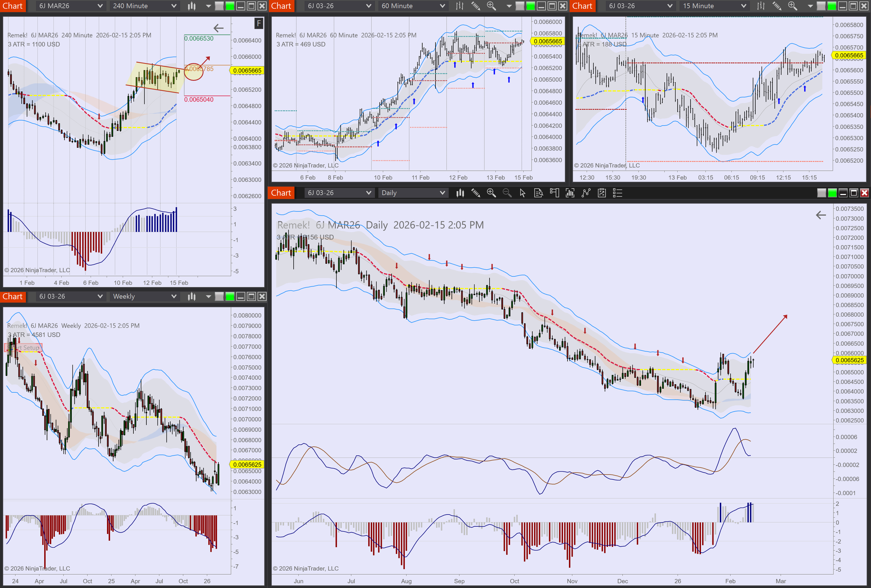Open 240 Minute interval dropdown
The width and height of the screenshot is (871, 588).
click(x=144, y=6)
